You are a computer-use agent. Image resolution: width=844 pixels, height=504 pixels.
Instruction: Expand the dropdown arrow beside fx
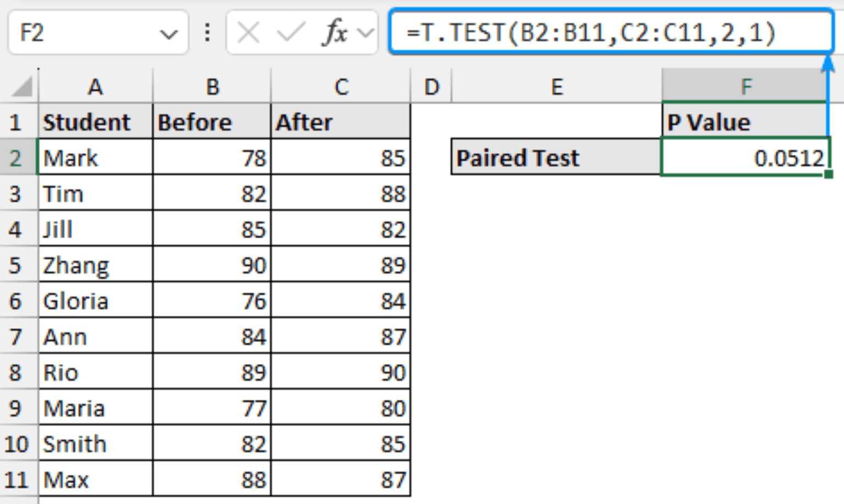pyautogui.click(x=365, y=33)
